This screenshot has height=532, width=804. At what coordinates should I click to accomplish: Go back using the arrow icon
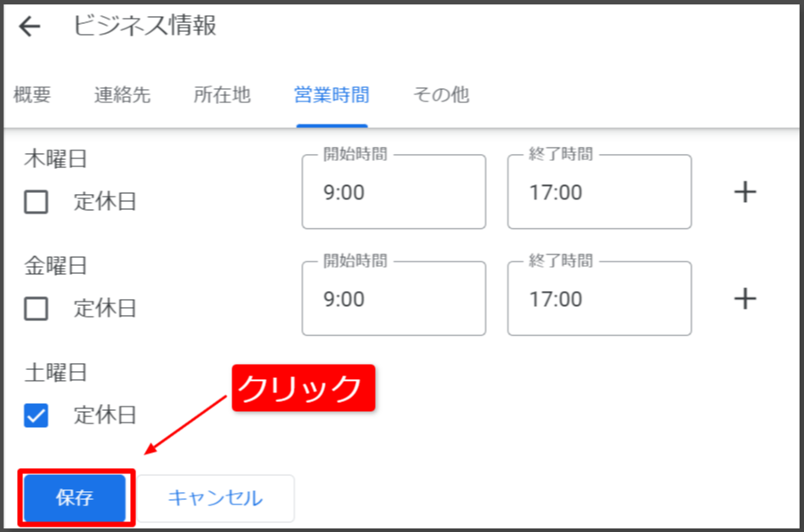click(29, 26)
